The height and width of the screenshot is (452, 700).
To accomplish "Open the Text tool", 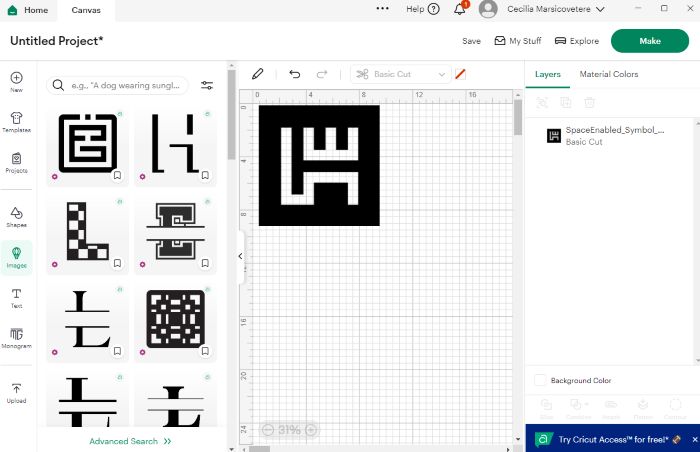I will 17,298.
